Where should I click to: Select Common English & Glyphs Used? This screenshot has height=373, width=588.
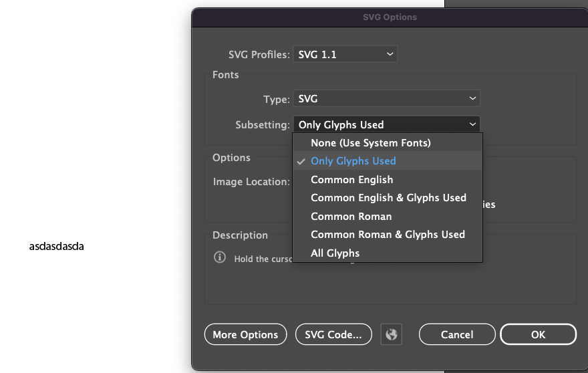click(388, 198)
